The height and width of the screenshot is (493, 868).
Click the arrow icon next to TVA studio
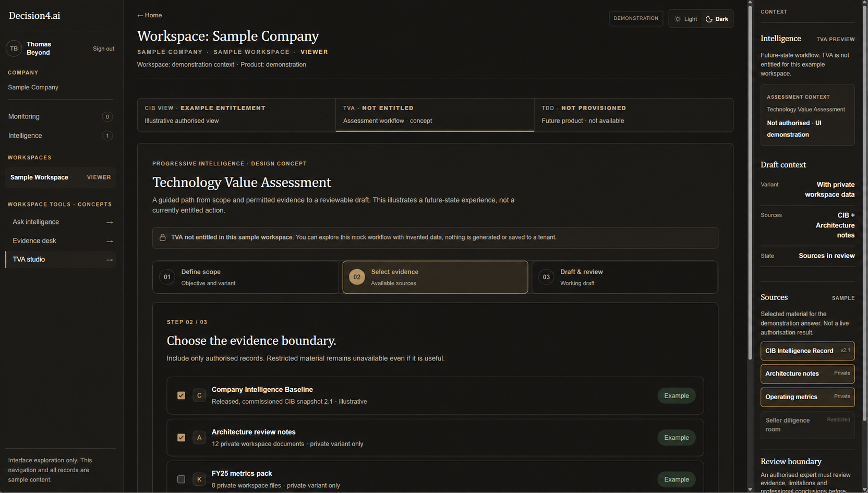(x=110, y=260)
